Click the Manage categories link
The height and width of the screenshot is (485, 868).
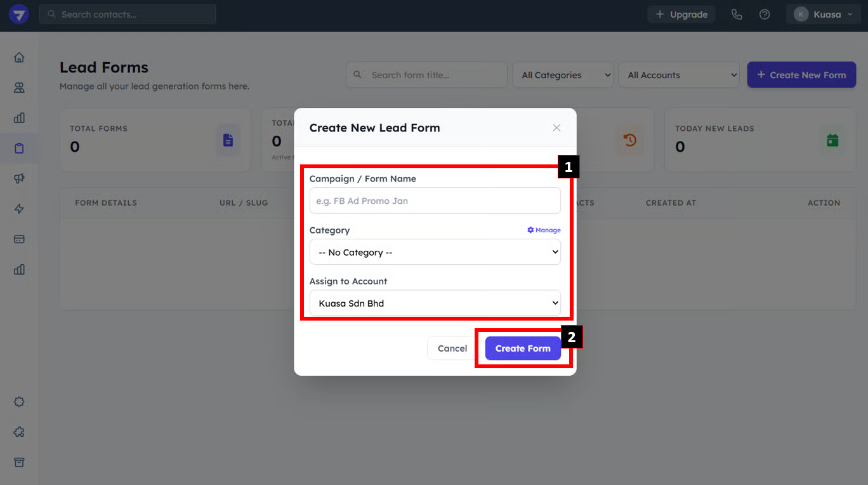(544, 230)
